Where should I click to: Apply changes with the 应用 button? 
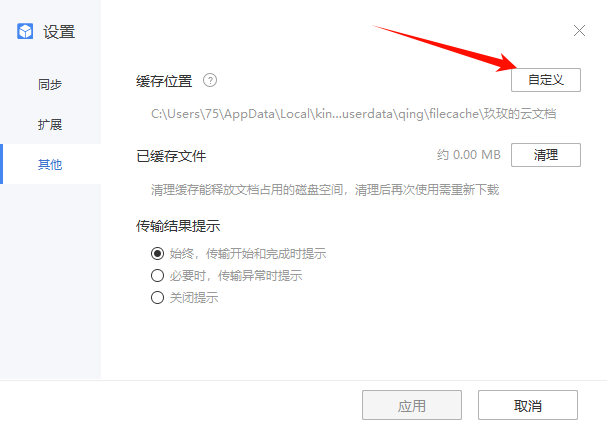pos(412,405)
